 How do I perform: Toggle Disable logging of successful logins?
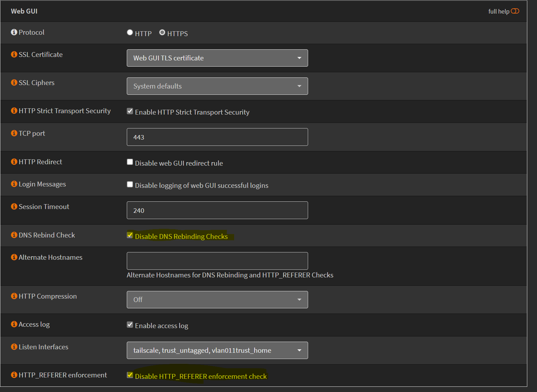tap(130, 184)
